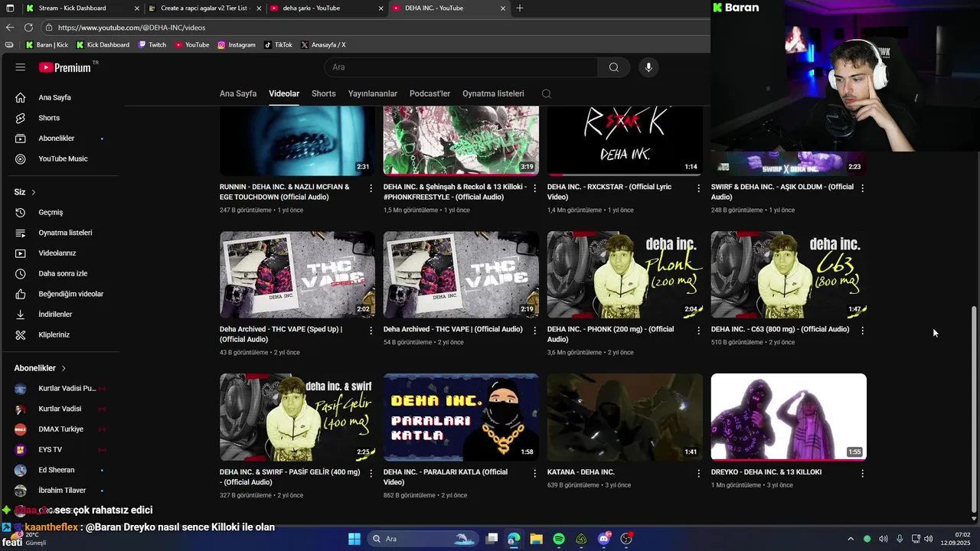Click the YouTube search input field
This screenshot has height=551, width=980.
(462, 67)
